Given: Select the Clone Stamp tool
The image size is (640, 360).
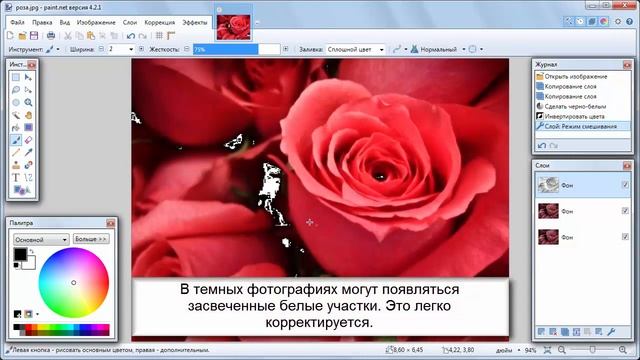Looking at the screenshot, I should point(16,165).
